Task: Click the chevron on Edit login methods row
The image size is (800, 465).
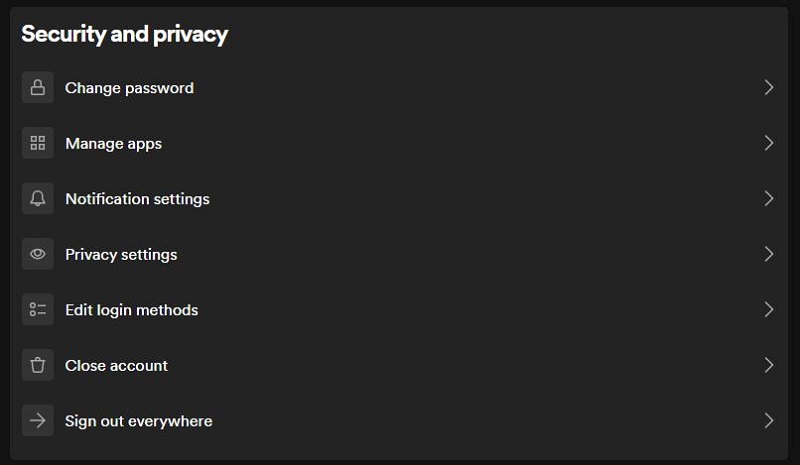Action: (769, 309)
